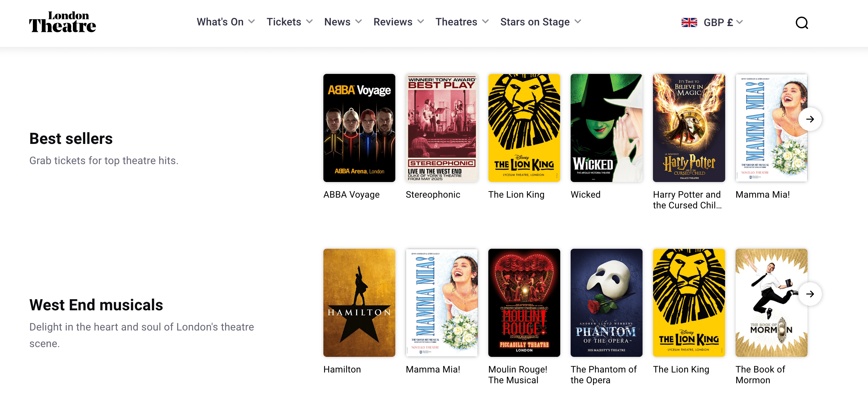Change currency using GBP £ selector
Viewport: 868px width, 407px height.
[723, 22]
